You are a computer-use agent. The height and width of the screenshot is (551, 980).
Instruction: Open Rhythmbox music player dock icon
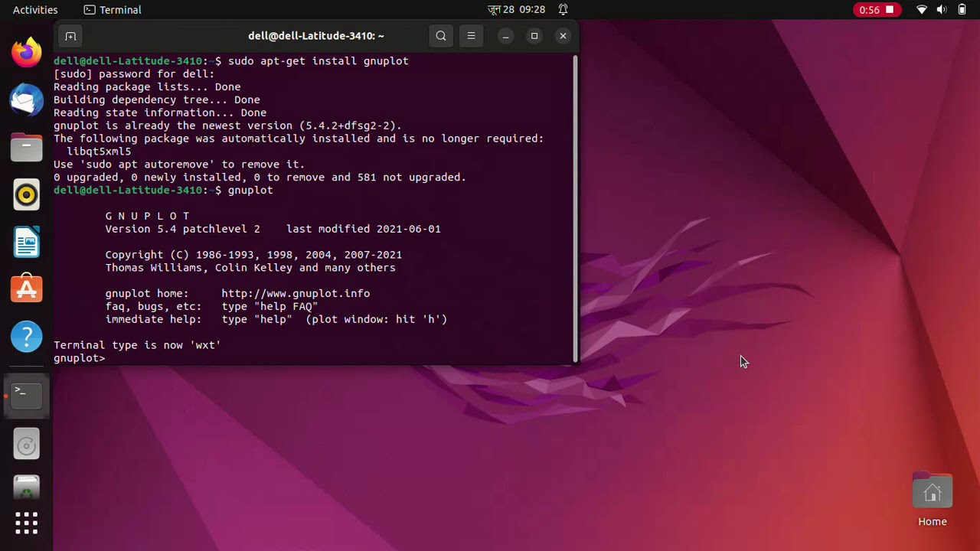click(x=27, y=194)
